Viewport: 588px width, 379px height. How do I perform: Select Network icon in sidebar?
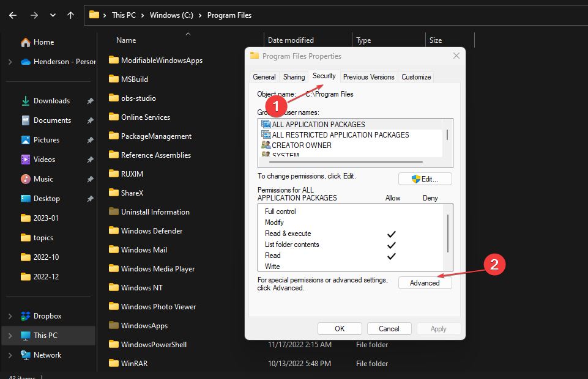[26, 355]
